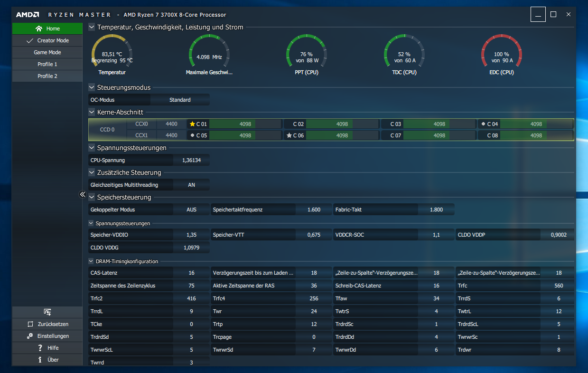
Task: Click the gold star on core C 01
Action: 192,124
